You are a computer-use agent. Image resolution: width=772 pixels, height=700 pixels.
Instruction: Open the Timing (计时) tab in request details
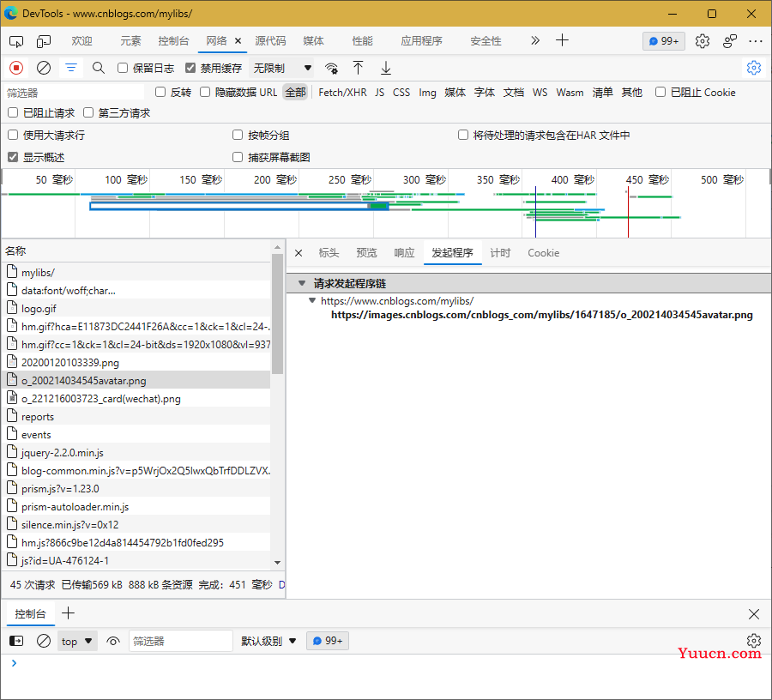coord(500,253)
